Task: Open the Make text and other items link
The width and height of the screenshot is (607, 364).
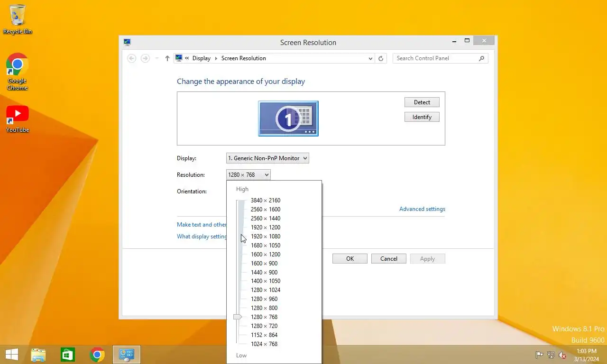Action: click(202, 225)
